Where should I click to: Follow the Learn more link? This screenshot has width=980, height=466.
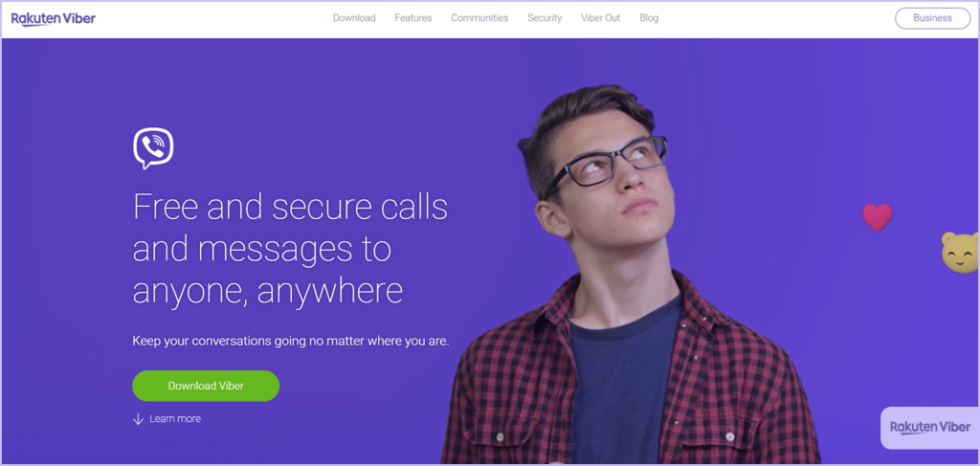pyautogui.click(x=175, y=419)
